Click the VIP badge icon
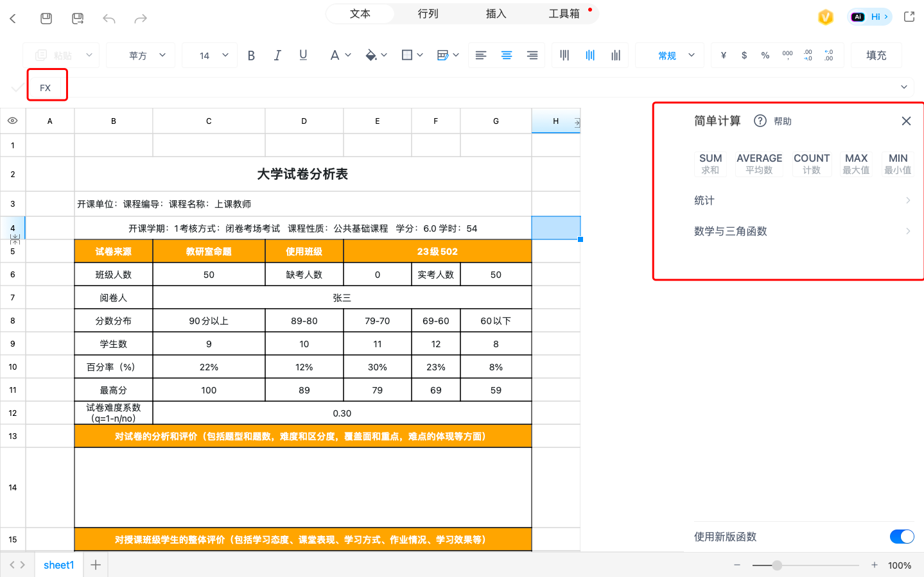This screenshot has height=577, width=924. pyautogui.click(x=826, y=17)
